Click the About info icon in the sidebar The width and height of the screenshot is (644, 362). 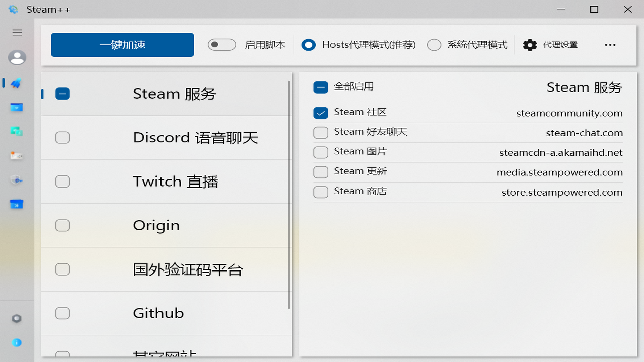coord(17,342)
